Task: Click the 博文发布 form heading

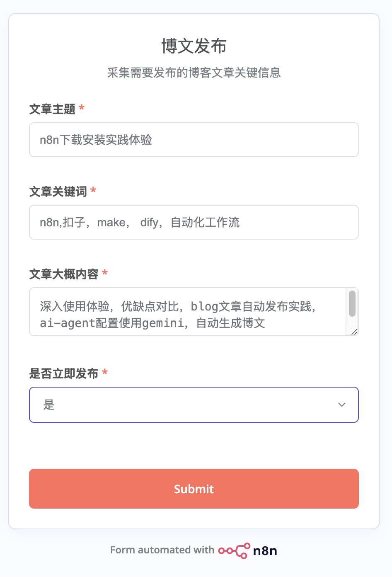Action: click(x=194, y=46)
